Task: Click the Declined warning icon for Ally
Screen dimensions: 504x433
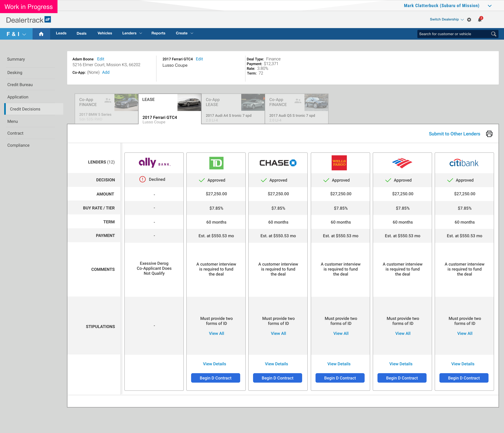Action: [x=142, y=179]
